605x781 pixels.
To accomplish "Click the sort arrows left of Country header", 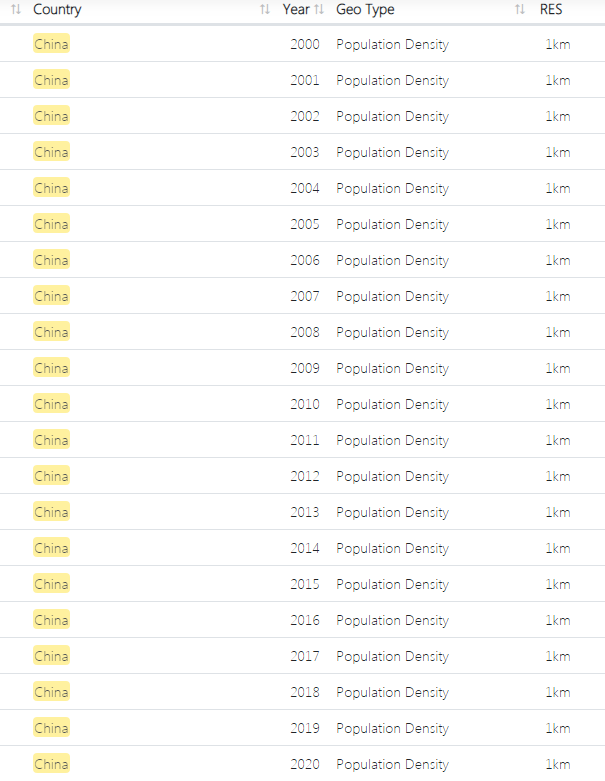I will coord(16,9).
